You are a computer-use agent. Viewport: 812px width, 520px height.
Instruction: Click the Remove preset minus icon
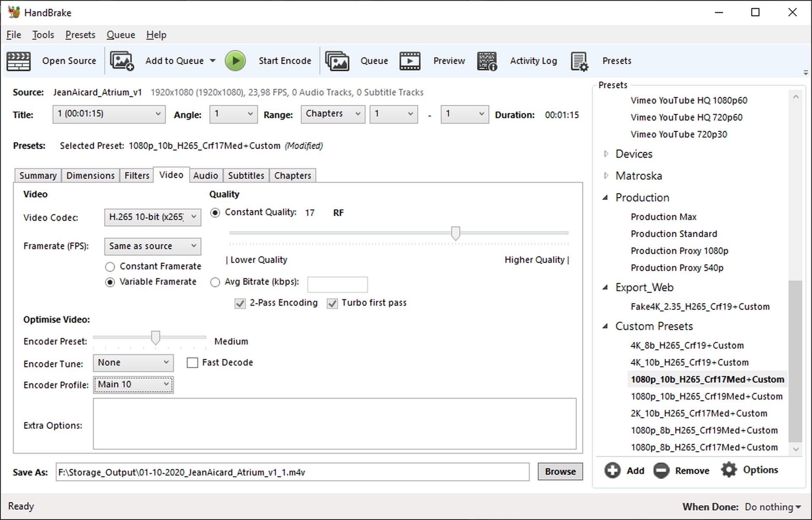(661, 470)
